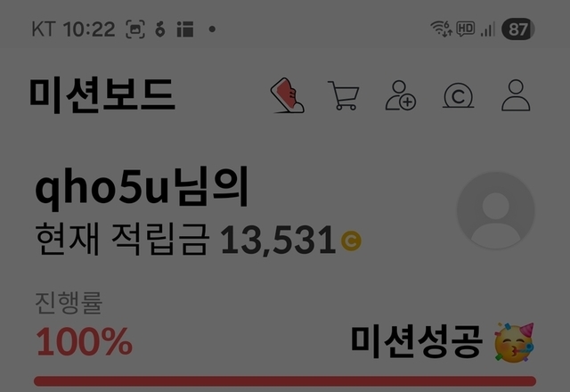Open my profile icon in header
570x392 pixels.
click(x=516, y=95)
